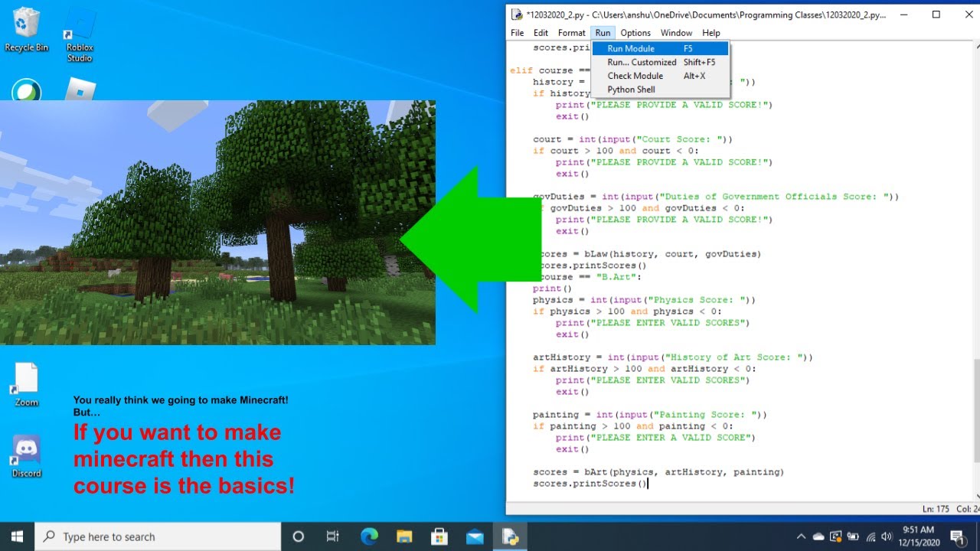
Task: Click the IDLE window title bar icon
Action: click(x=517, y=14)
